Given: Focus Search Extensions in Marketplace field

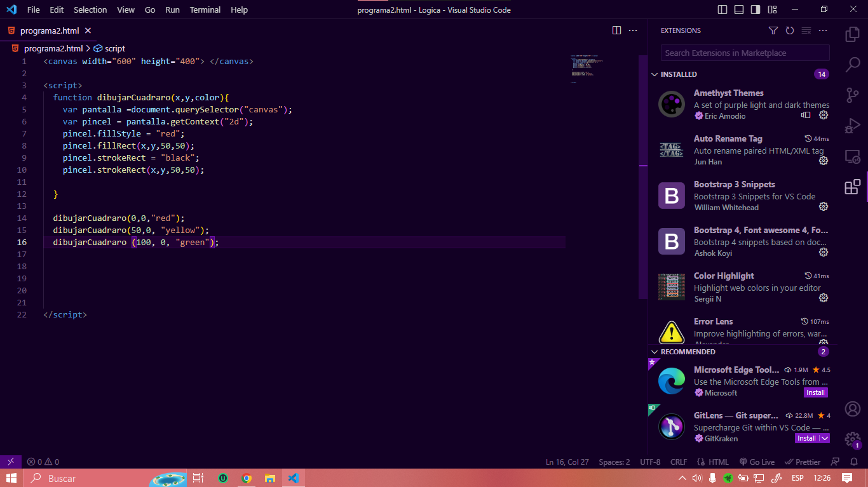Looking at the screenshot, I should coord(745,53).
